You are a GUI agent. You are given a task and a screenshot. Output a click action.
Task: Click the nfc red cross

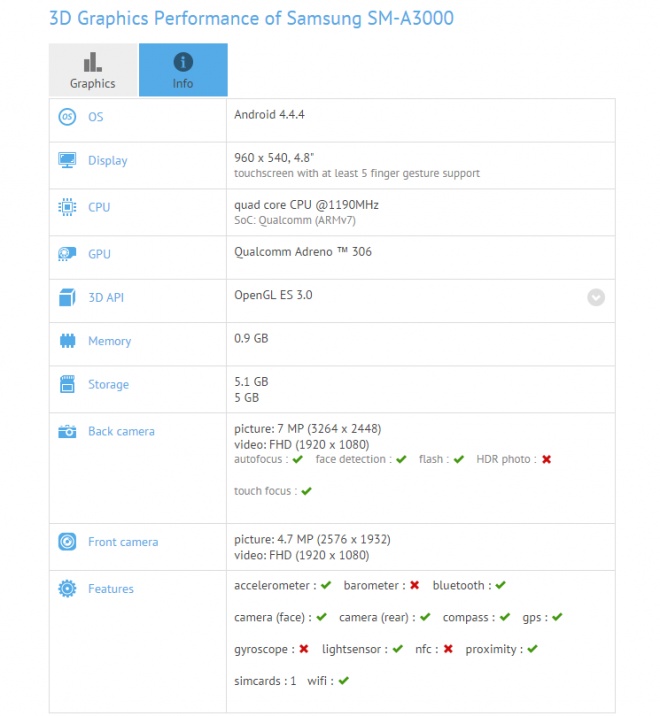click(x=448, y=649)
